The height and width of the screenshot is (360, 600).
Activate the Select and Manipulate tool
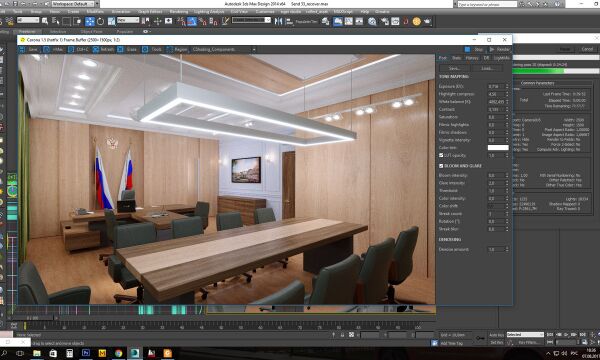(157, 21)
